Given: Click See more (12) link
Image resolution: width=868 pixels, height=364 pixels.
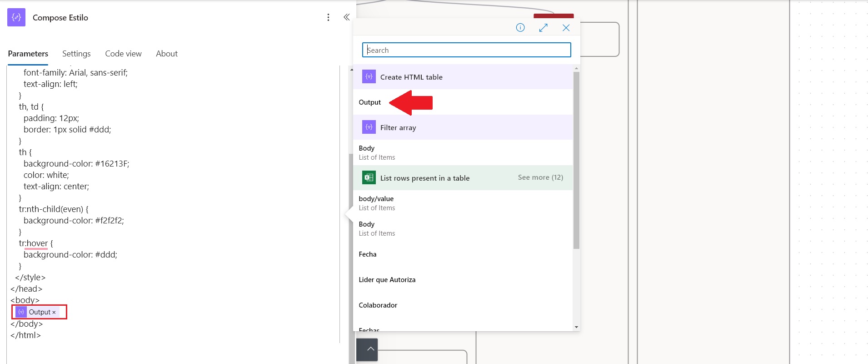Looking at the screenshot, I should pos(540,177).
